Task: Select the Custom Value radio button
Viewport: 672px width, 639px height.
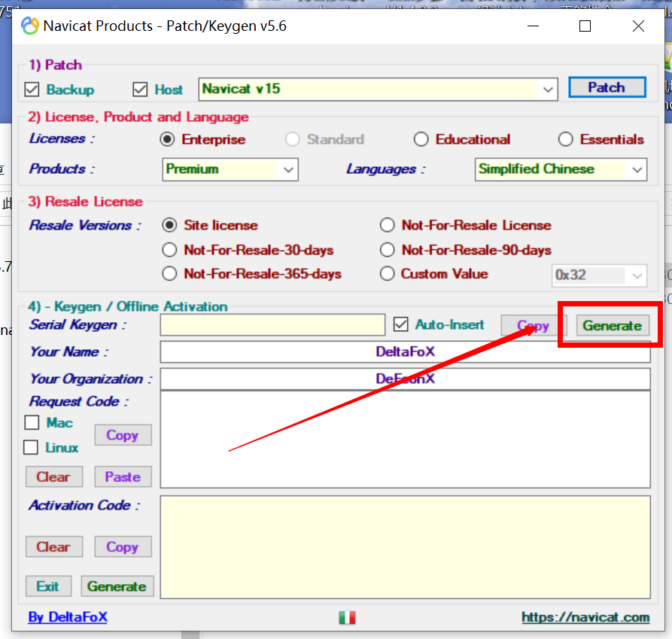Action: (388, 274)
